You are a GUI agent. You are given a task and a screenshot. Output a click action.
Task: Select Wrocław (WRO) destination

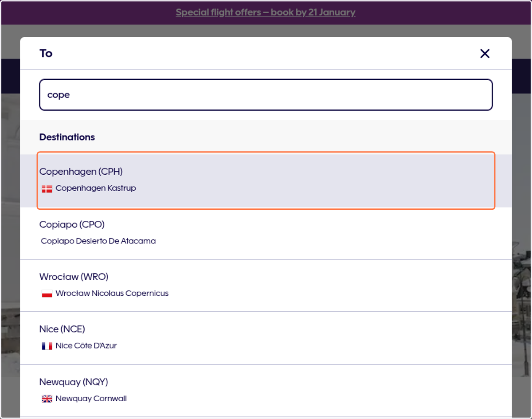(x=266, y=286)
